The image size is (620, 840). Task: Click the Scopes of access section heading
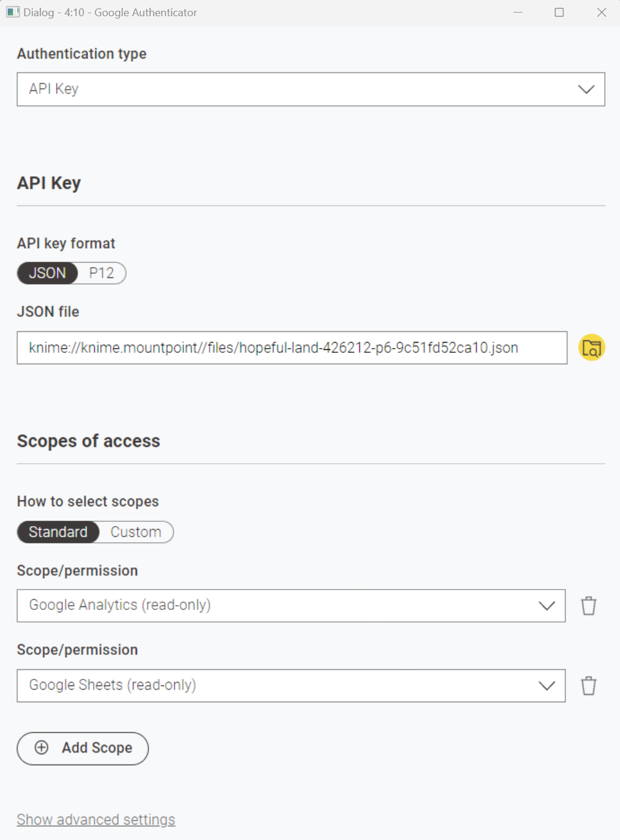pos(89,442)
